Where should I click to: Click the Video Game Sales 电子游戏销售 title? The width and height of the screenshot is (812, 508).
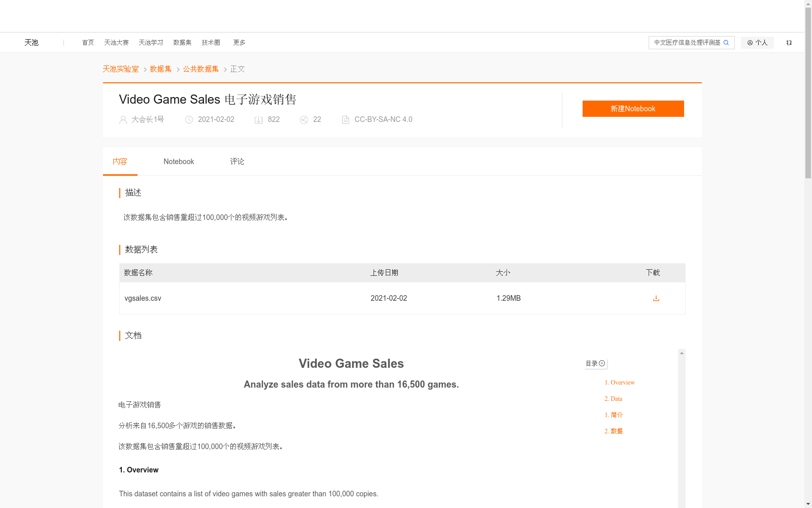(208, 100)
